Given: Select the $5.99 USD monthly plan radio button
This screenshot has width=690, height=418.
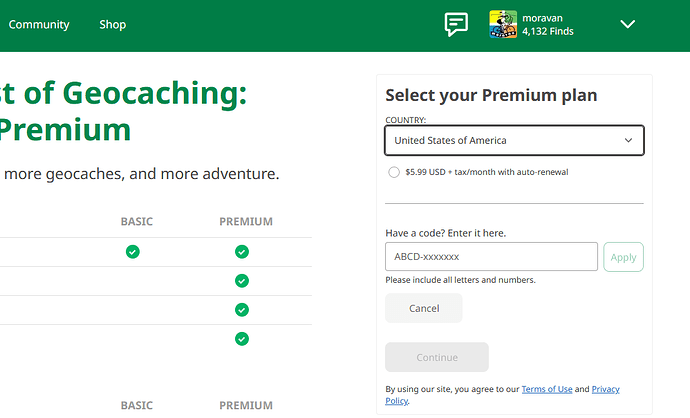Looking at the screenshot, I should (x=394, y=172).
